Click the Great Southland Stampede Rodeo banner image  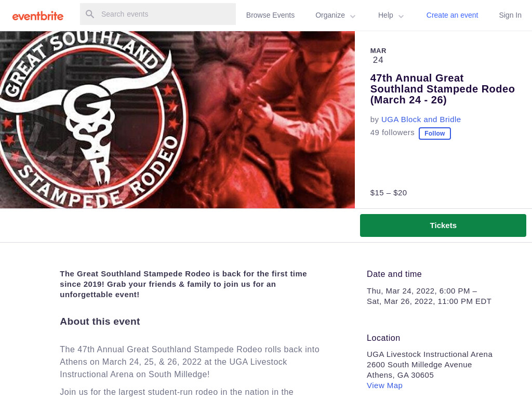coord(177,120)
